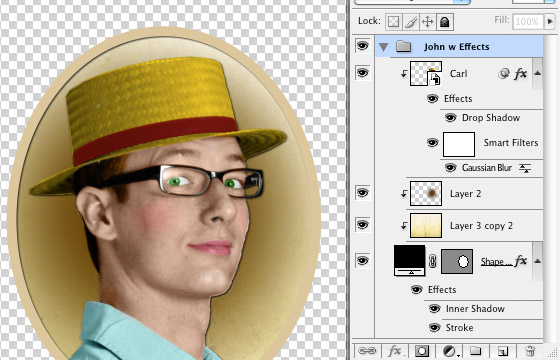Select Layer 3 copy 2 thumbnail
Screen dimensions: 560x360
click(x=426, y=225)
